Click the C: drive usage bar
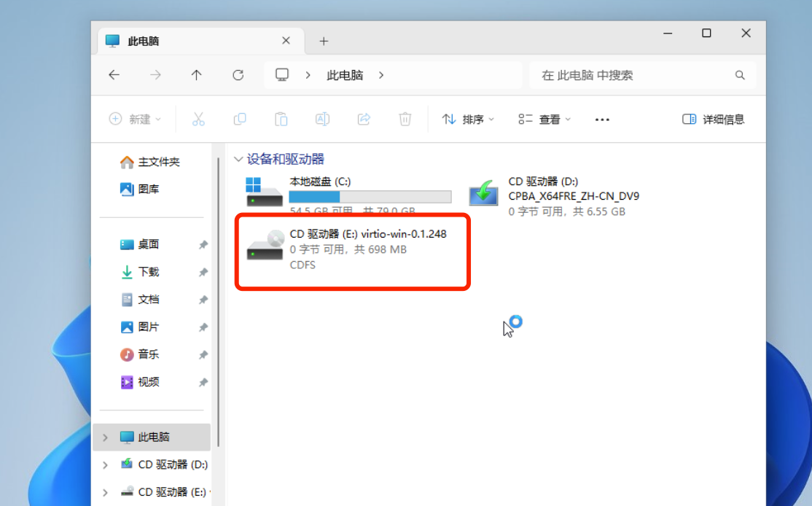This screenshot has height=506, width=812. click(370, 196)
